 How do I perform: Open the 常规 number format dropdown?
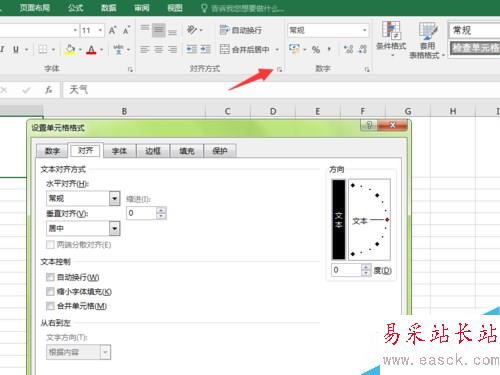pos(365,30)
